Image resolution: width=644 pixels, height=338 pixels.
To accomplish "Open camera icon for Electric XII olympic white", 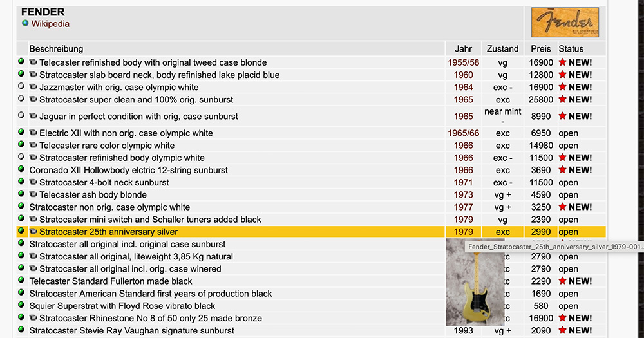I will click(x=33, y=133).
